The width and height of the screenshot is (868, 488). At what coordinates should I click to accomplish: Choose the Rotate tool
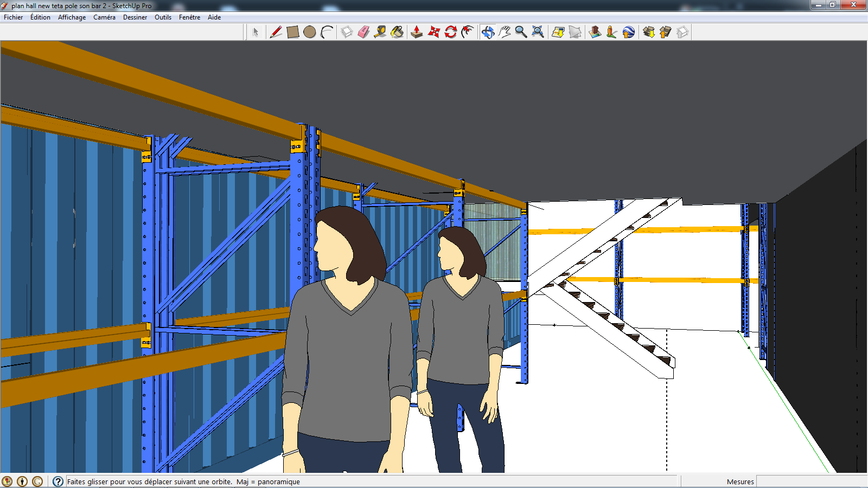point(450,32)
